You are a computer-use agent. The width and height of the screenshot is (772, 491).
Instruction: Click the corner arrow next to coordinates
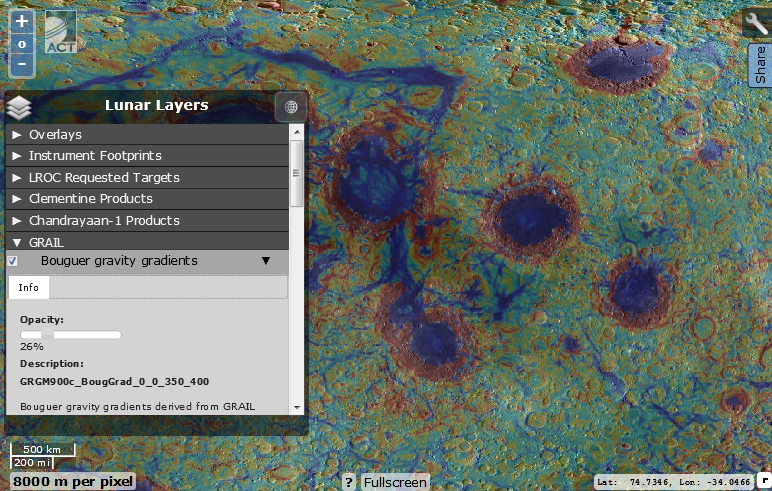coord(765,480)
